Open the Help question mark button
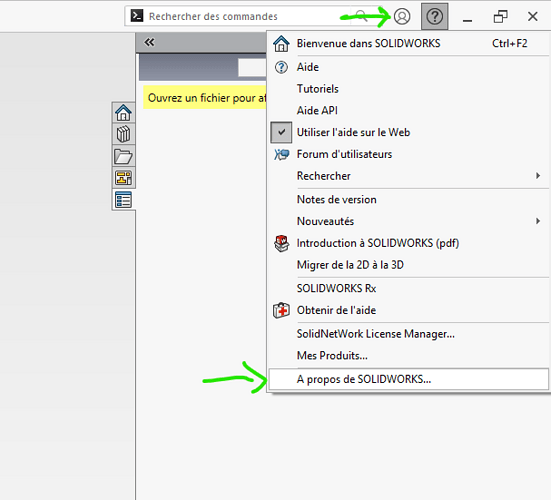Screen dimensions: 551x500 pyautogui.click(x=435, y=16)
